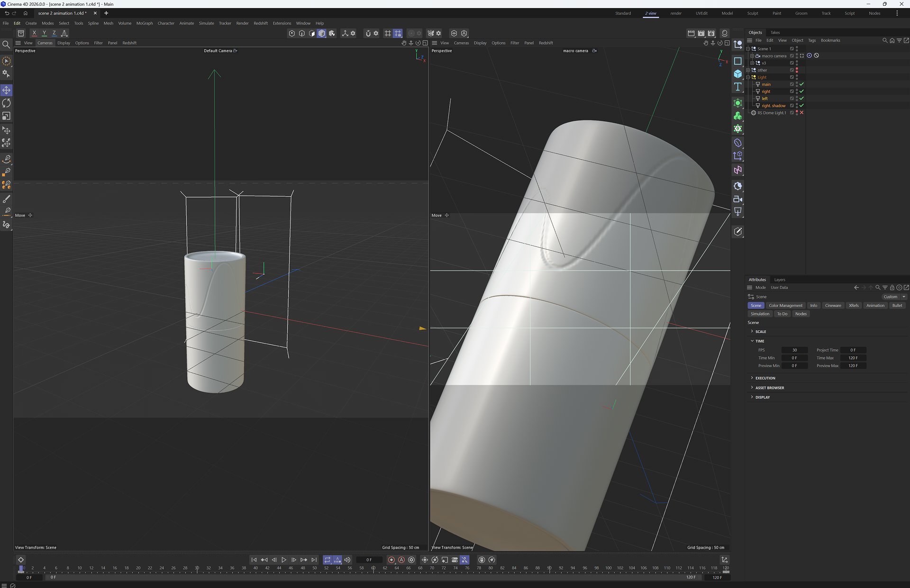910x588 pixels.
Task: Click the Simulation button in Attributes
Action: (760, 314)
